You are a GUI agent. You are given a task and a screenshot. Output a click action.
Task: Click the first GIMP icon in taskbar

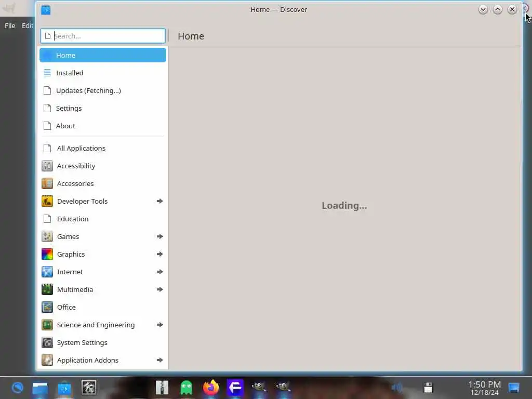pos(259,387)
